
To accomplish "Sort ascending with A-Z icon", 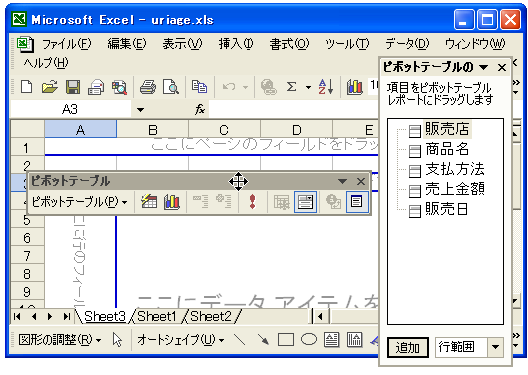I will pos(326,87).
